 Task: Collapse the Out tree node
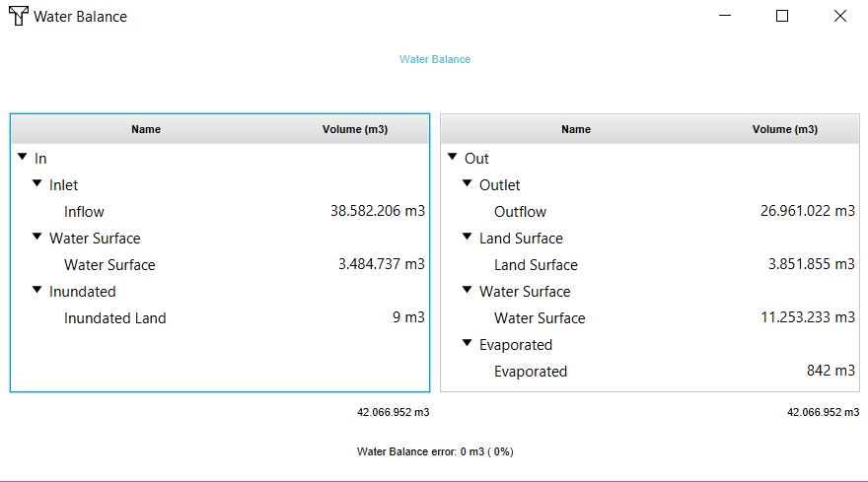(452, 157)
